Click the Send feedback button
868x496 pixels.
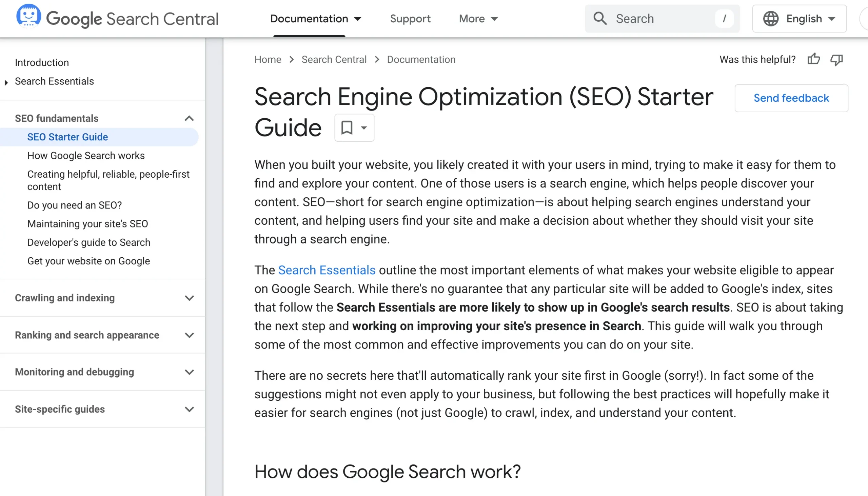791,98
